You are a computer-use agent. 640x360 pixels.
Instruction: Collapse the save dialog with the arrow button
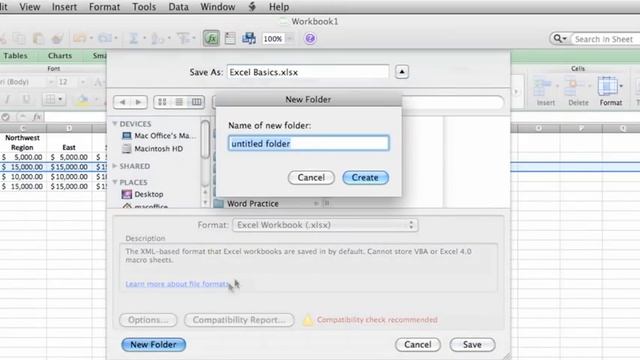[402, 72]
